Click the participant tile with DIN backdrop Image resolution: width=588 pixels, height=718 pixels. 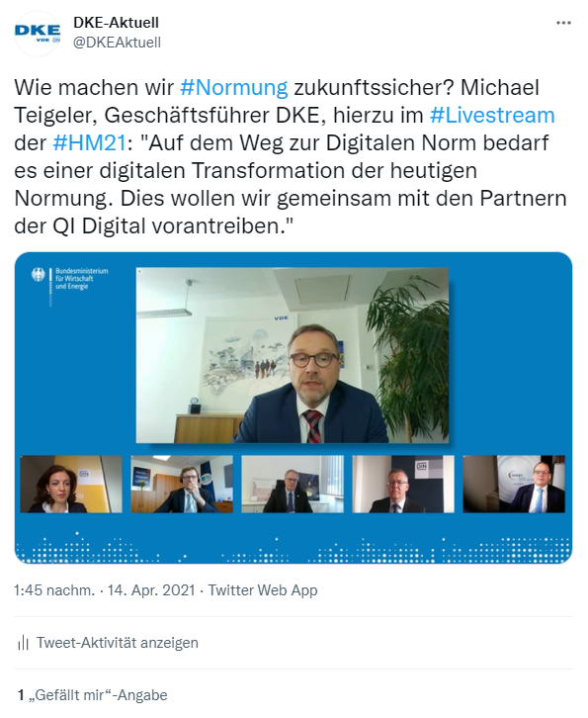click(403, 484)
